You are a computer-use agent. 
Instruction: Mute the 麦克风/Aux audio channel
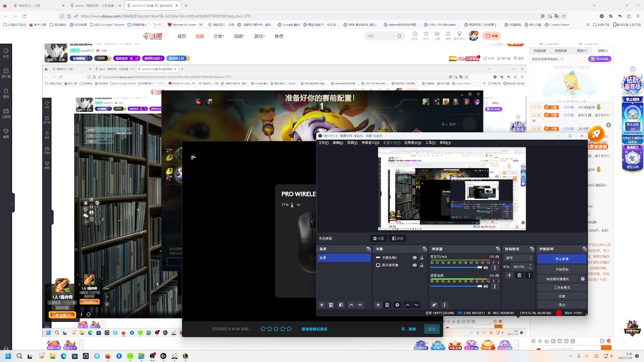[x=486, y=267]
